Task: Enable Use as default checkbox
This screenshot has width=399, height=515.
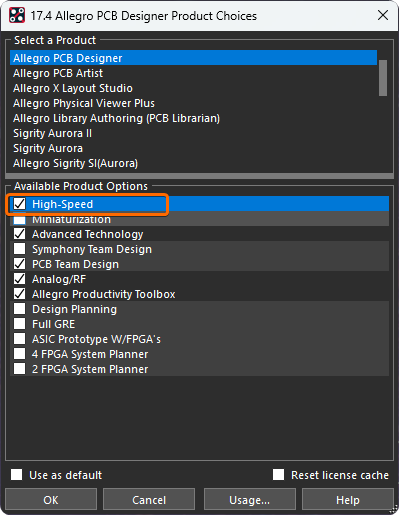Action: [17, 475]
